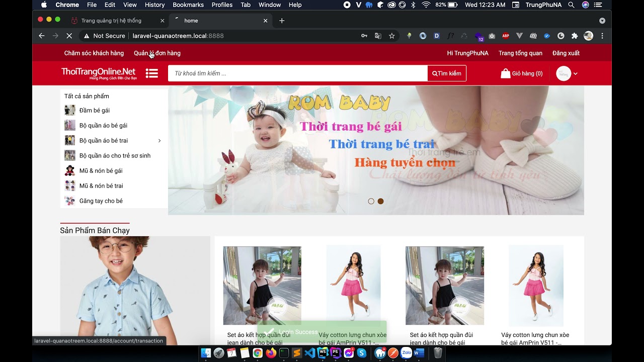Click Chăm sóc khách hàng link

pyautogui.click(x=94, y=53)
